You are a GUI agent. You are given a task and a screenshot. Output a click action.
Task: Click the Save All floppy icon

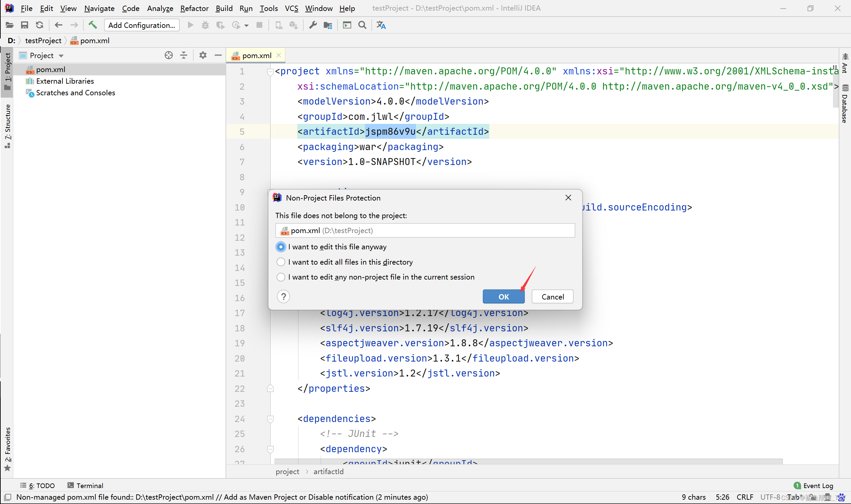point(25,25)
